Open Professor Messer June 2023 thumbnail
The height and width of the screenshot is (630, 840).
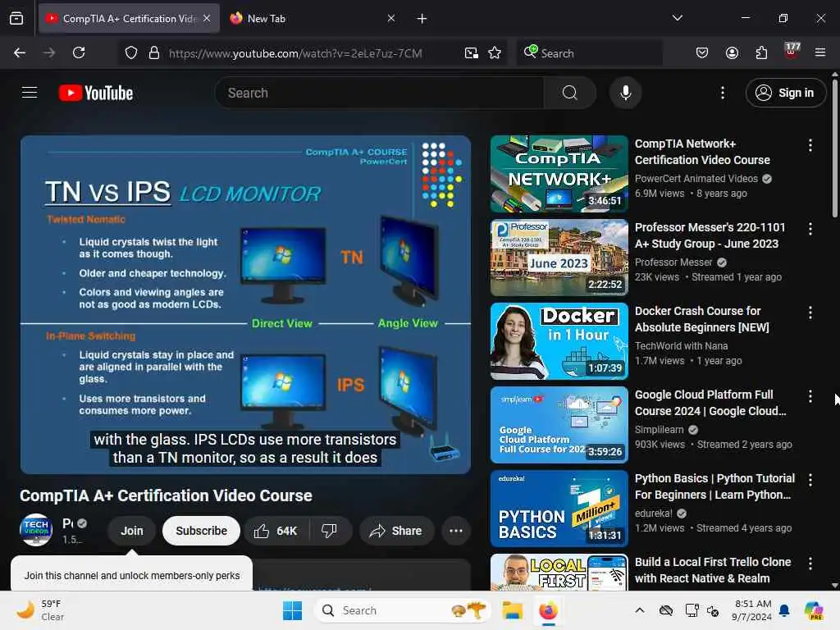pyautogui.click(x=559, y=257)
